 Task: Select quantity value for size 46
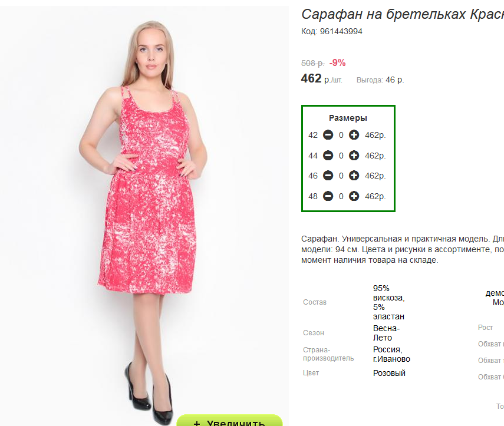pyautogui.click(x=341, y=176)
